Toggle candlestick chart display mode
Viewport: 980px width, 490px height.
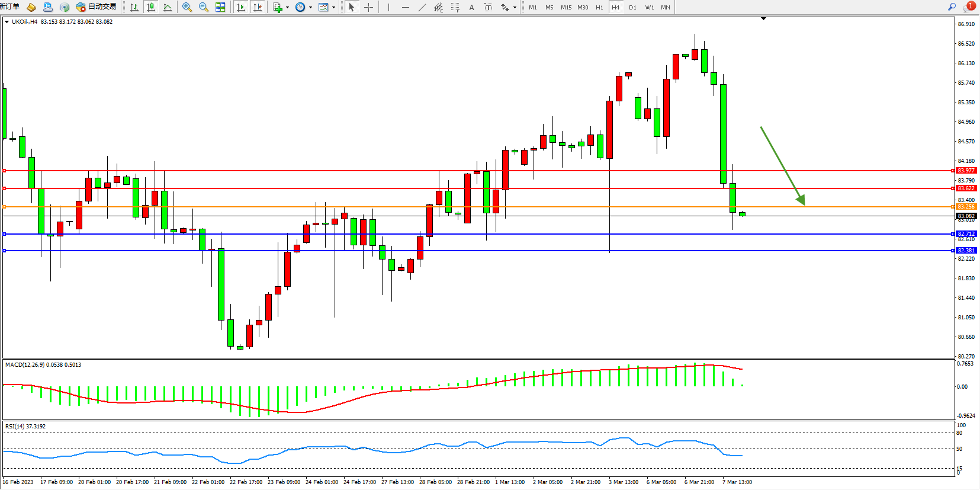pos(151,7)
